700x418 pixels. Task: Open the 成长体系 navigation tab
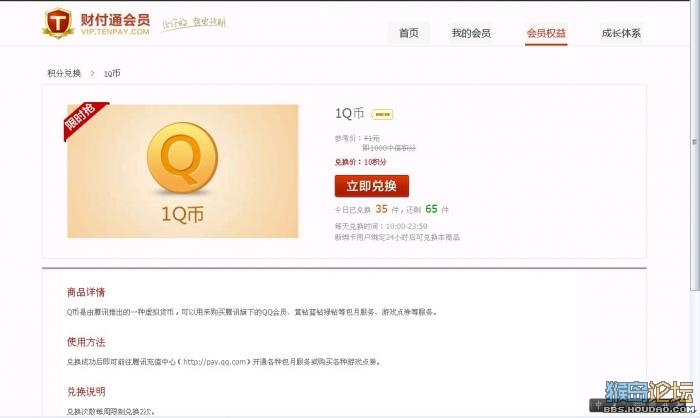point(621,33)
